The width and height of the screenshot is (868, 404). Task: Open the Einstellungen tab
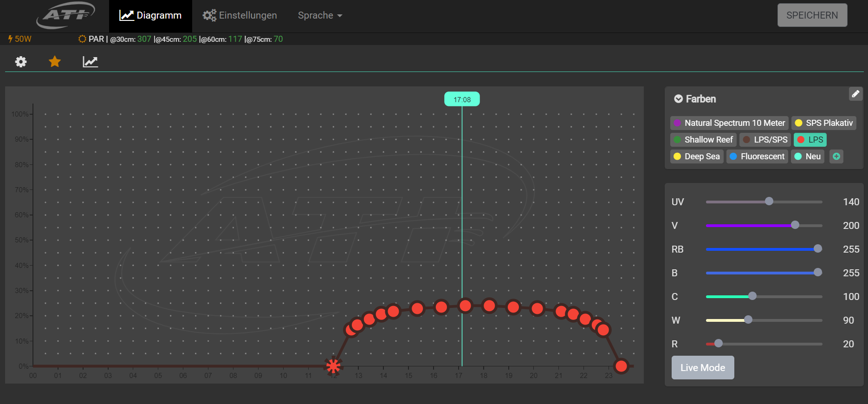[x=240, y=15]
